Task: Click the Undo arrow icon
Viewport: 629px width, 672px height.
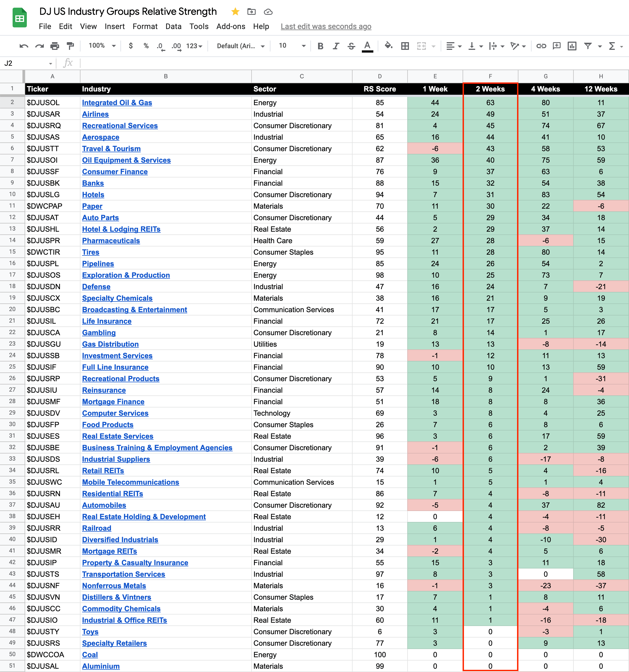Action: (x=24, y=46)
